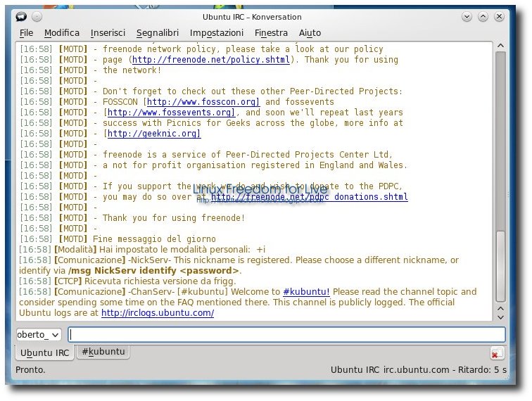Click the #kubuntu! channel link

point(306,292)
